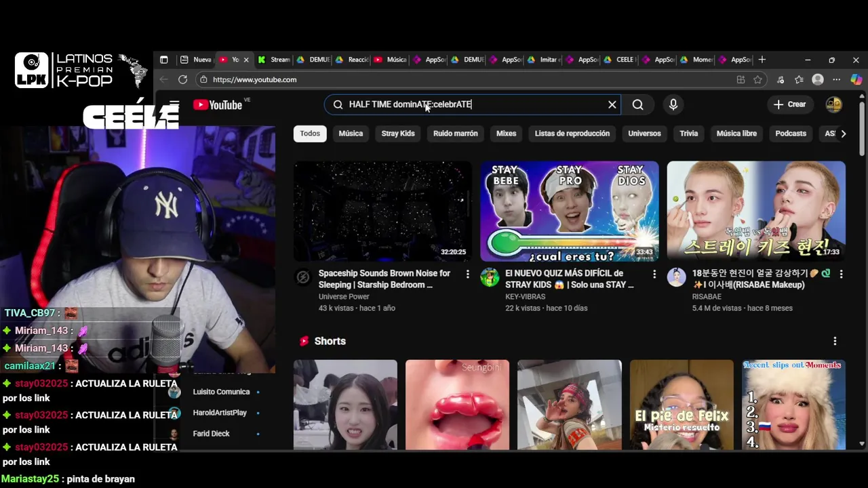
Task: Switch to the Stream browser tab
Action: click(273, 60)
